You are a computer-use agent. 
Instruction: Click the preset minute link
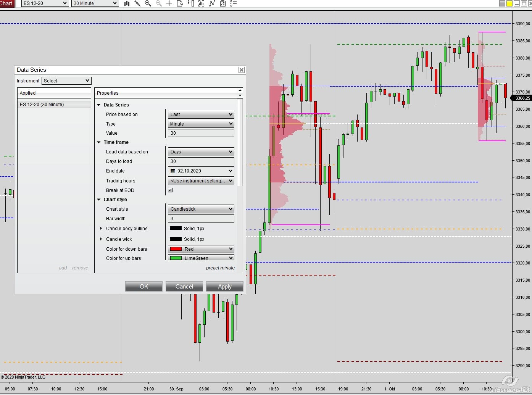[x=220, y=268]
